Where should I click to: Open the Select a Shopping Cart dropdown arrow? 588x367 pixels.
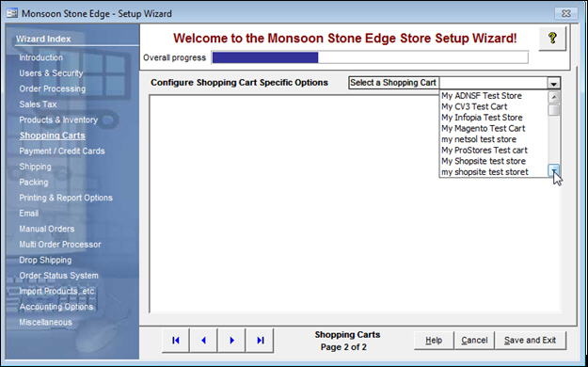click(553, 83)
